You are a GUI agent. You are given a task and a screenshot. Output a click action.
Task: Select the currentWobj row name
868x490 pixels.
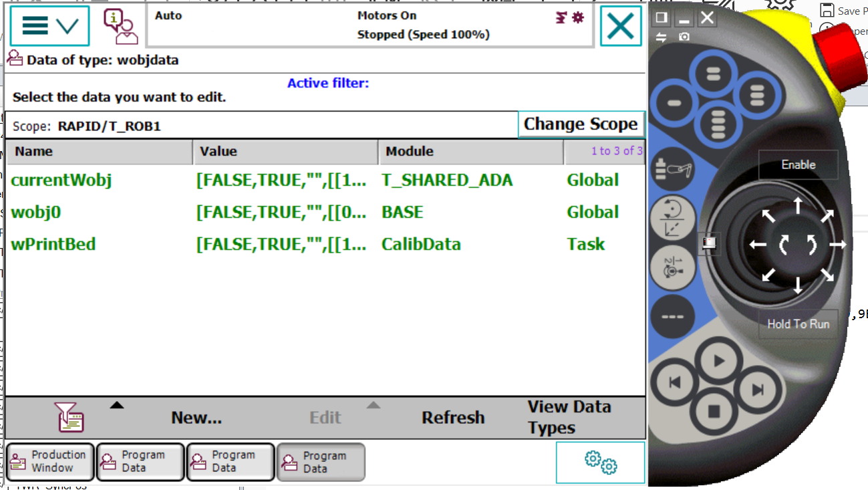(x=61, y=180)
